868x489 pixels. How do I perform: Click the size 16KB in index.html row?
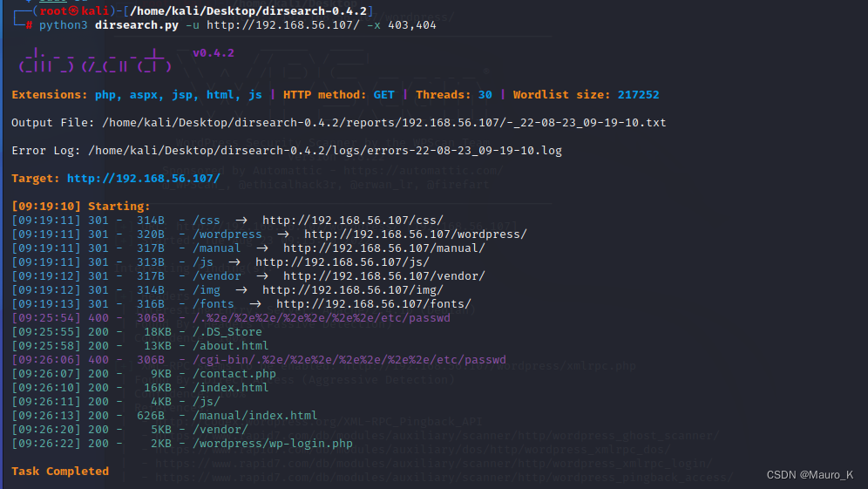click(x=157, y=387)
